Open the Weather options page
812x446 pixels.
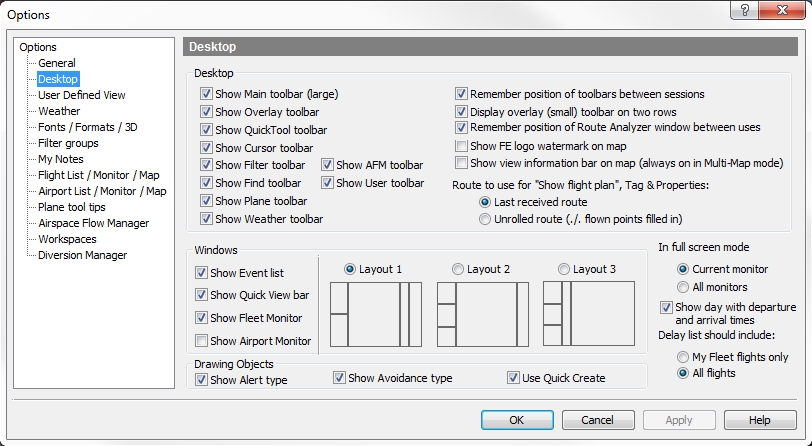click(x=59, y=111)
